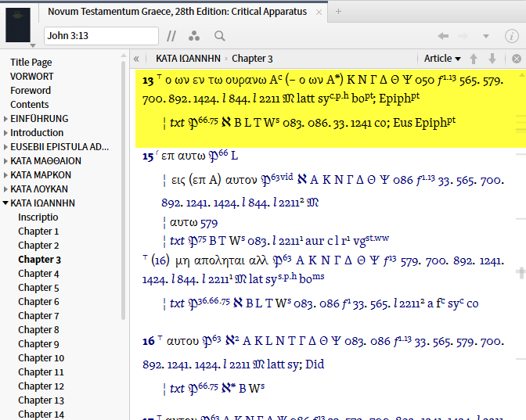Collapse contents pane with double chevron
The image size is (526, 420).
pyautogui.click(x=136, y=59)
